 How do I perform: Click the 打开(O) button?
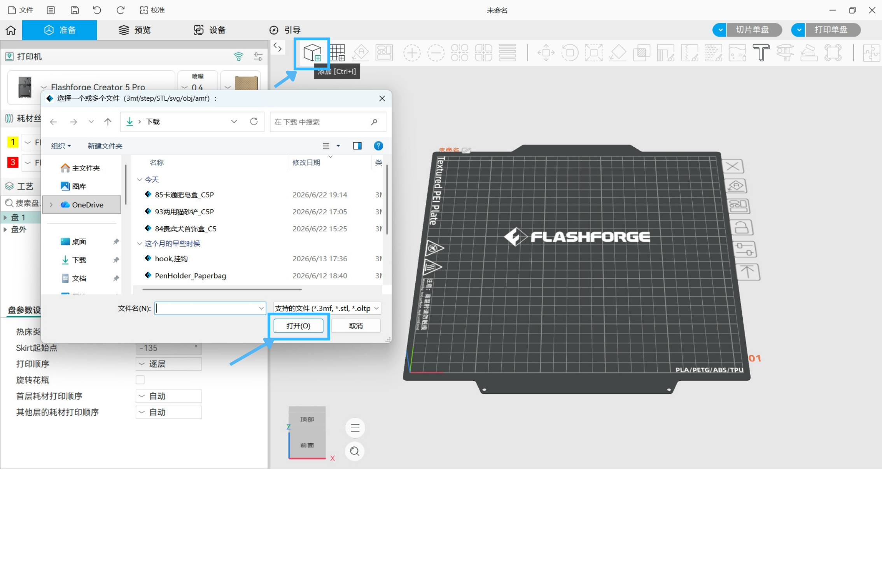point(298,326)
